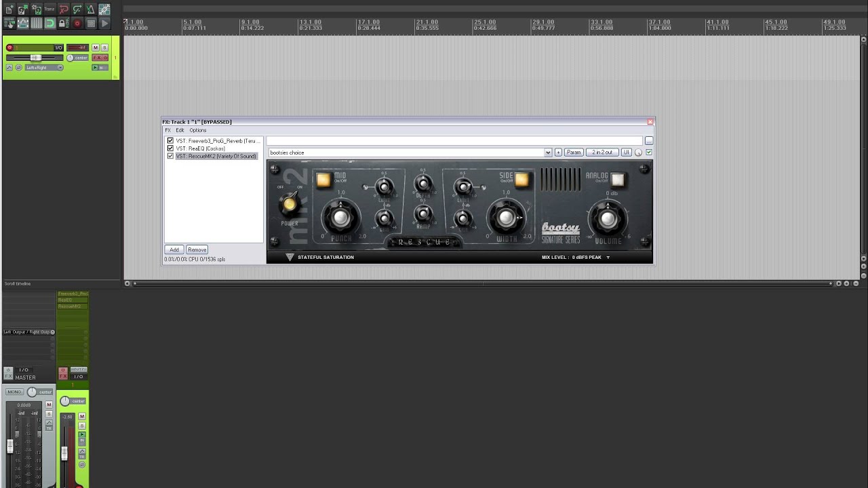868x488 pixels.
Task: Click the VOLUME knob
Action: click(608, 218)
